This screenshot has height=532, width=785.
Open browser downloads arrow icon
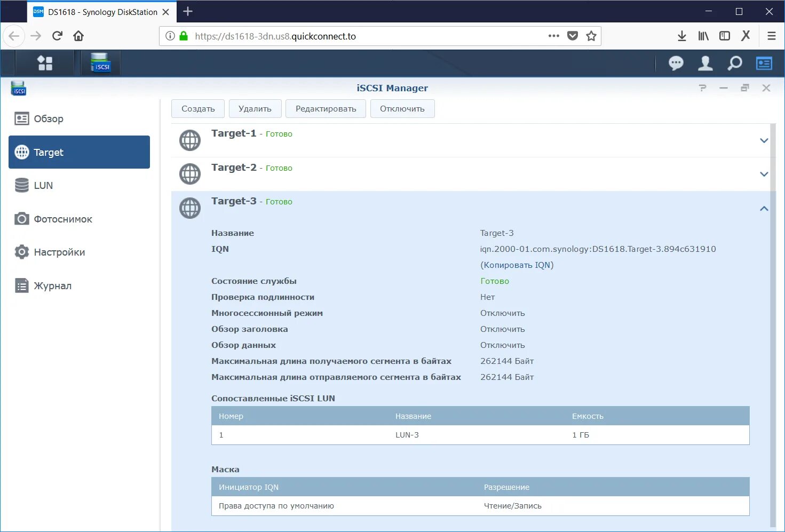(x=682, y=36)
